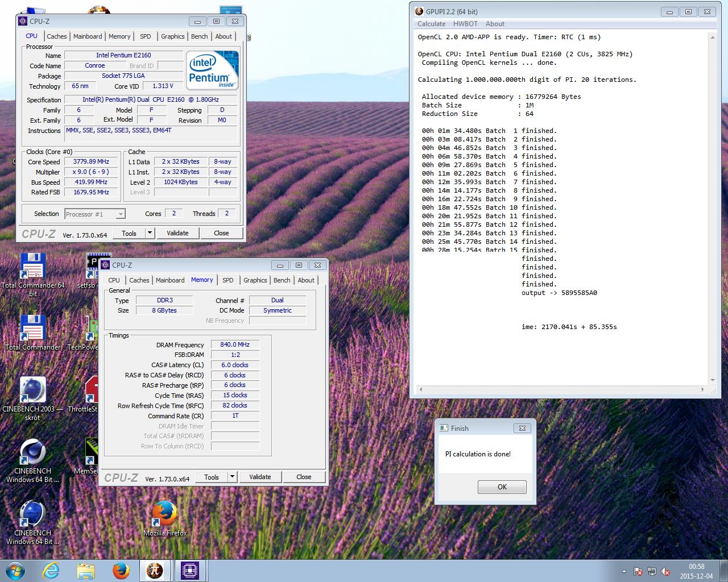Click network tray icon
Image resolution: width=728 pixels, height=582 pixels.
pos(652,571)
